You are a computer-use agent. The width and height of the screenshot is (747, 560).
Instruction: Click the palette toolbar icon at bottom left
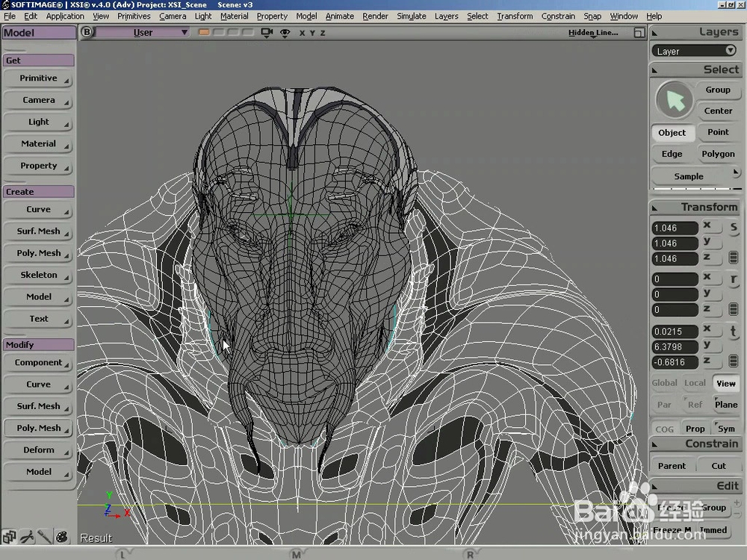(x=62, y=537)
